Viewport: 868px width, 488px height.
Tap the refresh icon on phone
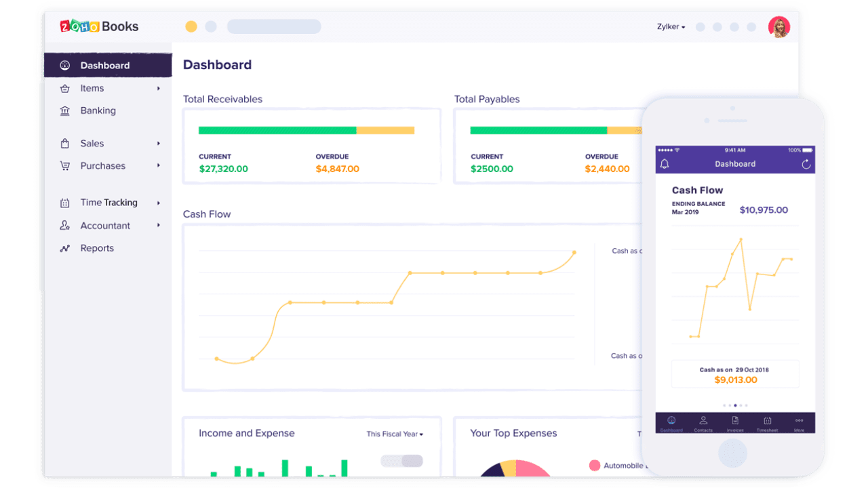coord(806,164)
